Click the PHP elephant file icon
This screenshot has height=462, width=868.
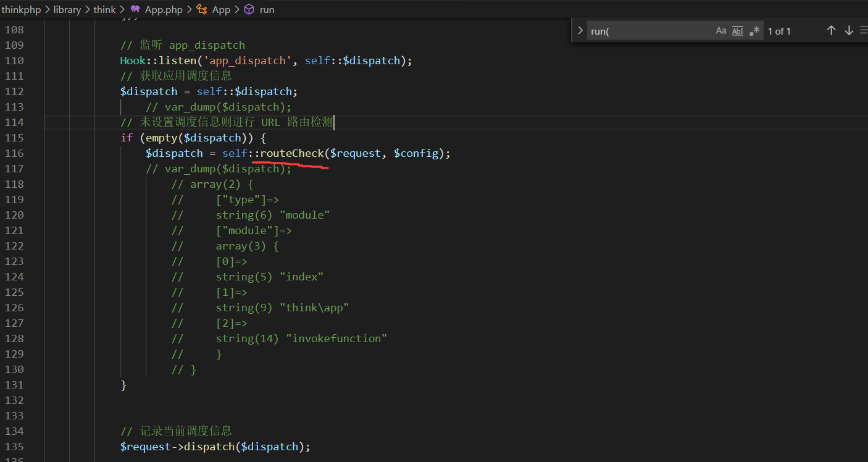[x=135, y=9]
